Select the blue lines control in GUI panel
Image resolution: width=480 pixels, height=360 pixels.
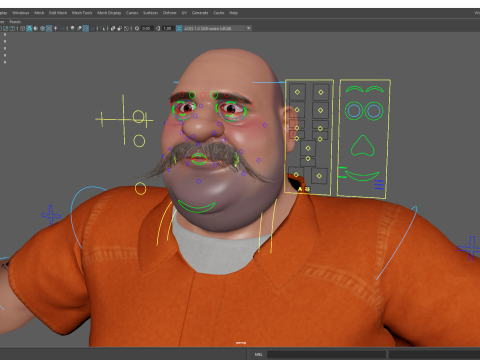click(x=379, y=185)
